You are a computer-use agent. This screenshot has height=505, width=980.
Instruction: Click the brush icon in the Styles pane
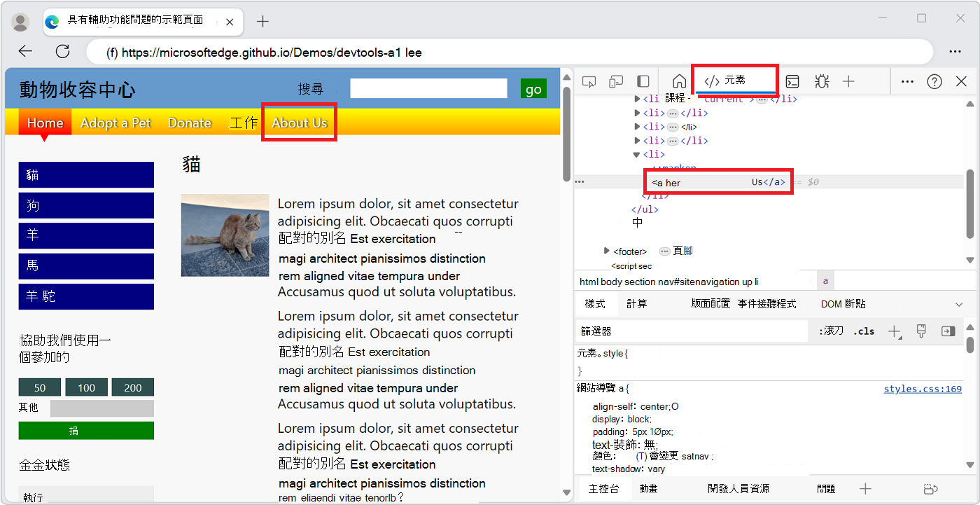click(x=920, y=331)
